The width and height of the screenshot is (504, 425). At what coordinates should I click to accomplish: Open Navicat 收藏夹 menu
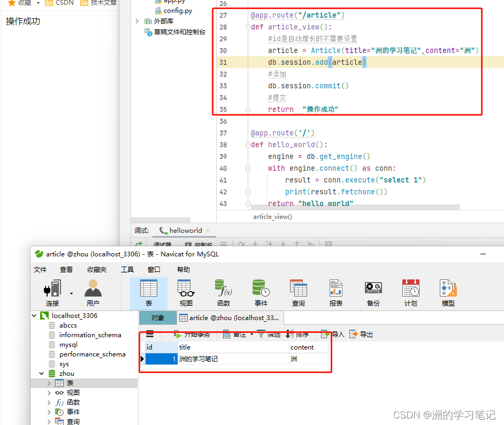coord(97,269)
